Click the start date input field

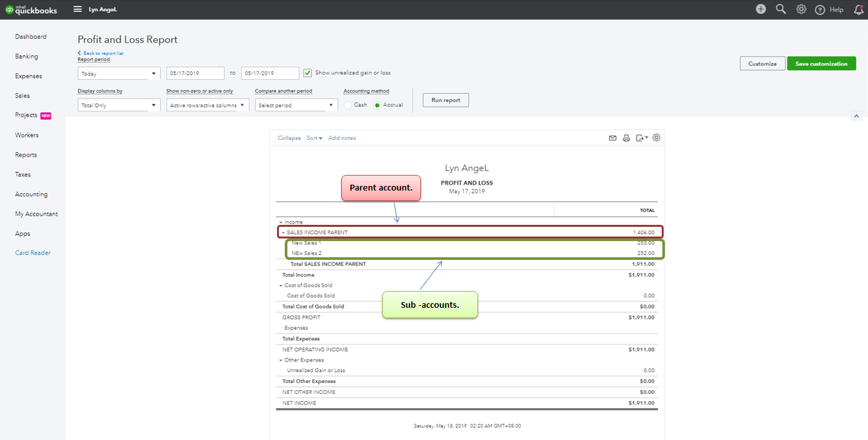195,74
